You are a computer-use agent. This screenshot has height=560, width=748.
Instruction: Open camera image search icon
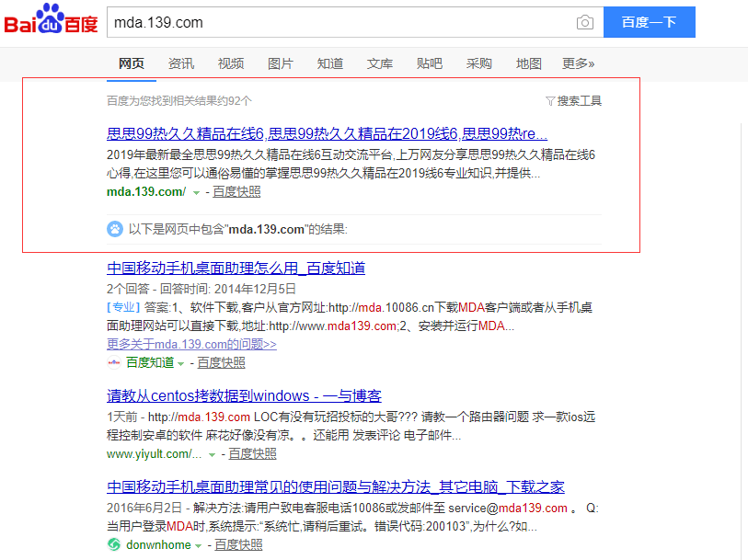click(585, 22)
